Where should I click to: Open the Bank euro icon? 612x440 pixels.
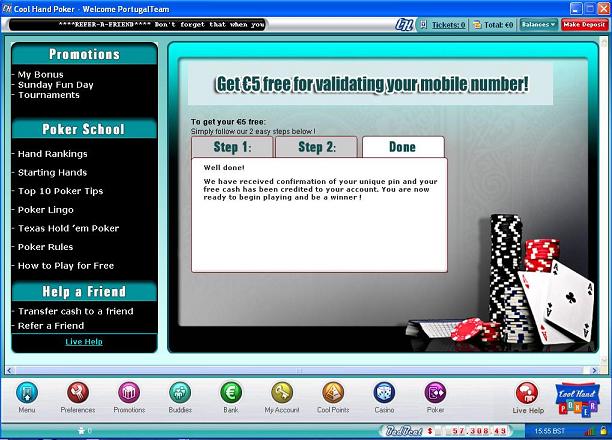[x=231, y=392]
